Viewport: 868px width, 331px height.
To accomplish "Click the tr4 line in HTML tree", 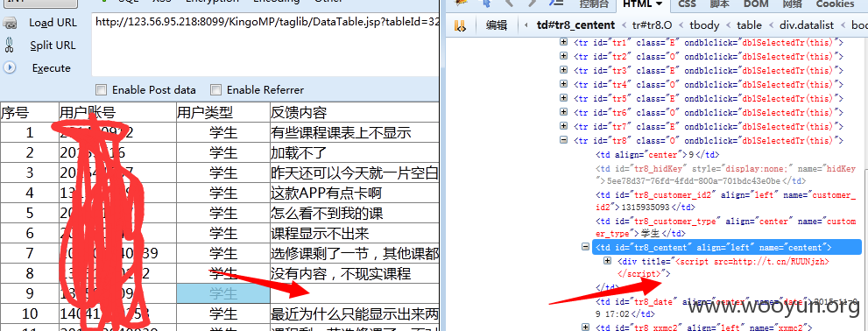I will pos(708,85).
